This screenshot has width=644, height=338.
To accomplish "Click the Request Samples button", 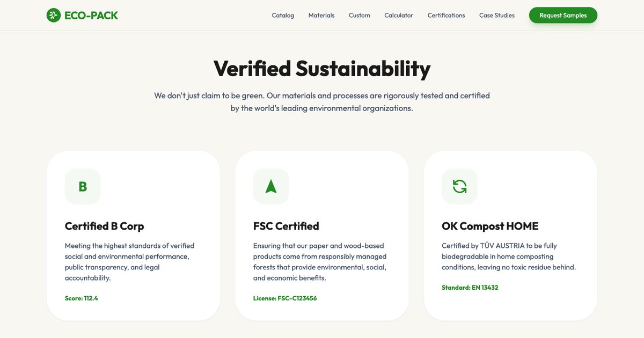I will tap(563, 15).
